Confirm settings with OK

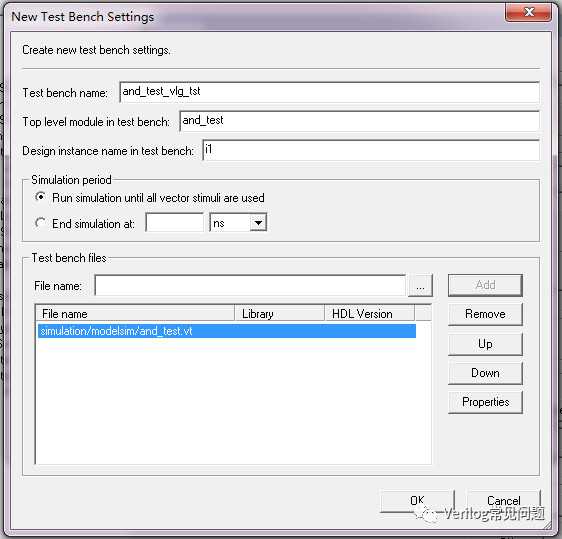(417, 501)
